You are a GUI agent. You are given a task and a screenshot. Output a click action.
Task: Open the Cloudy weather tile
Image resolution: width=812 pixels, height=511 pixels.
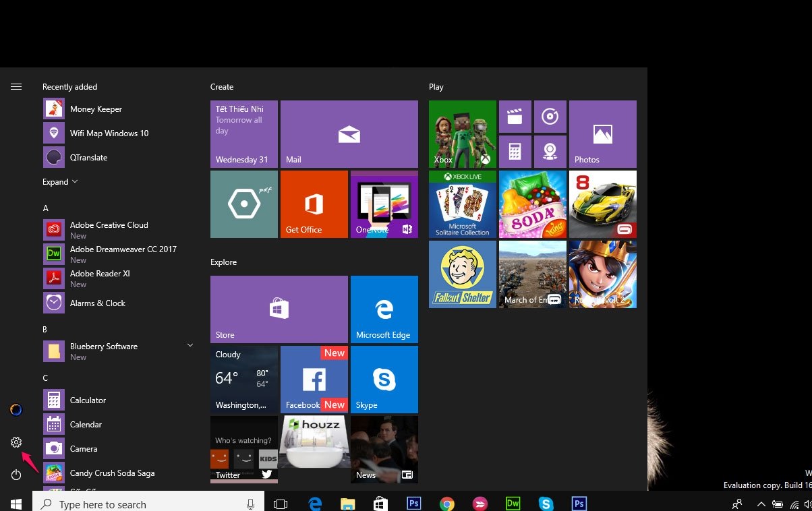click(244, 380)
